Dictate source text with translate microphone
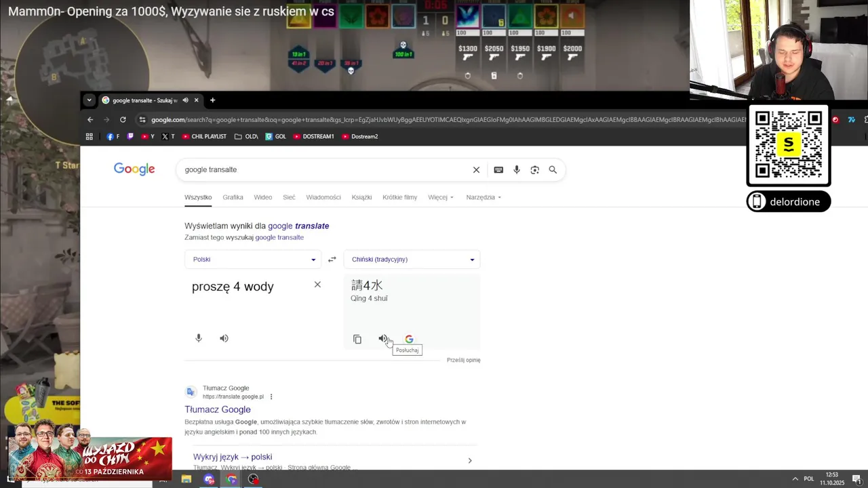 199,338
